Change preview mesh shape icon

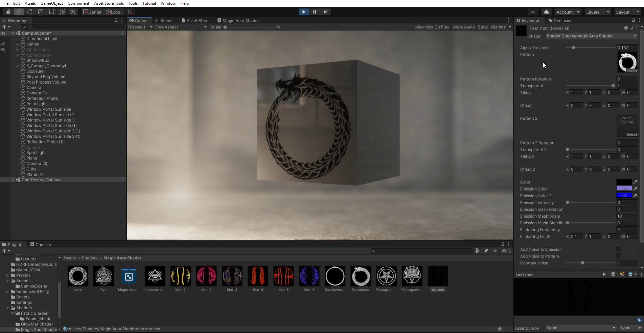(x=613, y=274)
